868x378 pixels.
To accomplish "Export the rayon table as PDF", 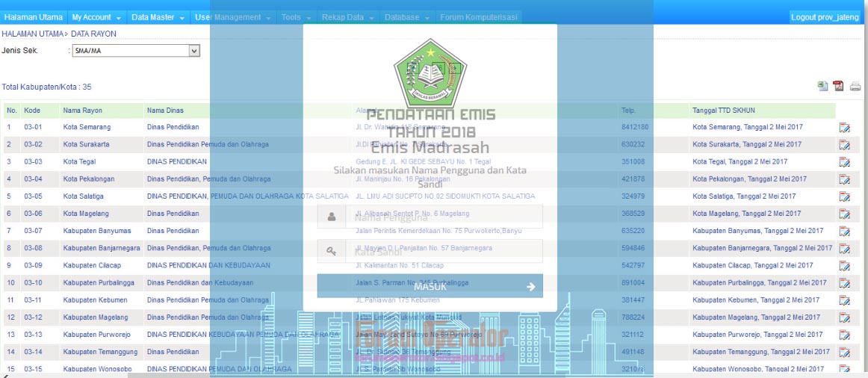I will point(839,87).
